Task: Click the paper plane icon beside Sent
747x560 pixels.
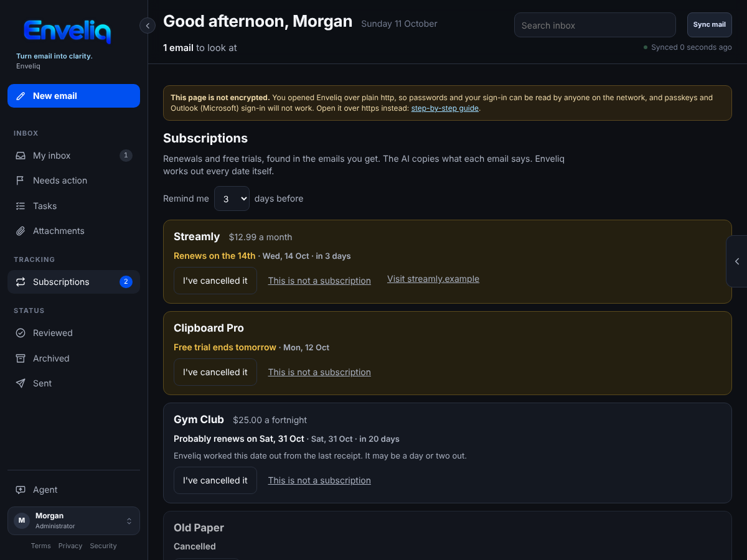Action: 21,383
